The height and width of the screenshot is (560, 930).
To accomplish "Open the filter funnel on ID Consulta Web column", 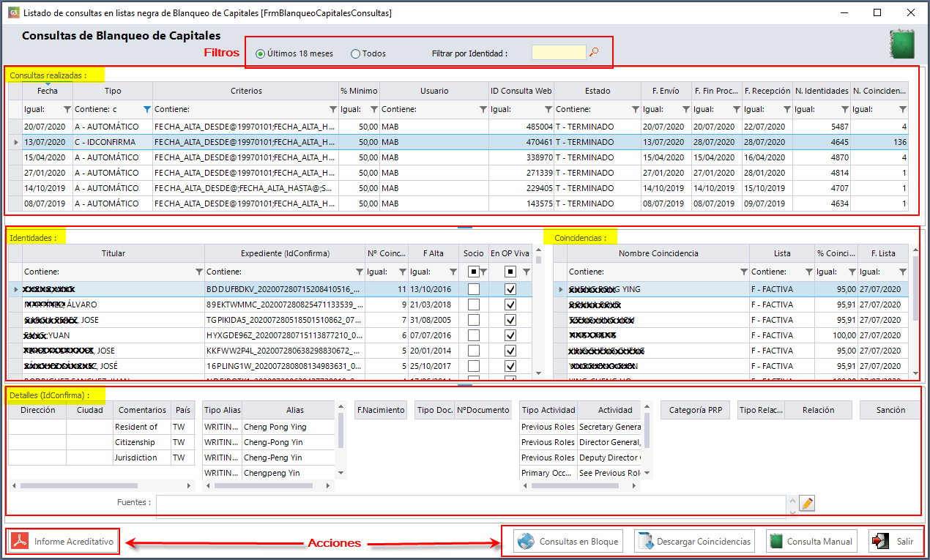I will (x=548, y=109).
